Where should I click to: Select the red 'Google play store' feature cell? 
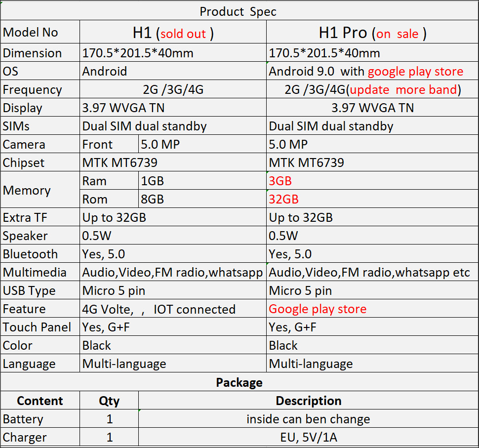tap(372, 309)
